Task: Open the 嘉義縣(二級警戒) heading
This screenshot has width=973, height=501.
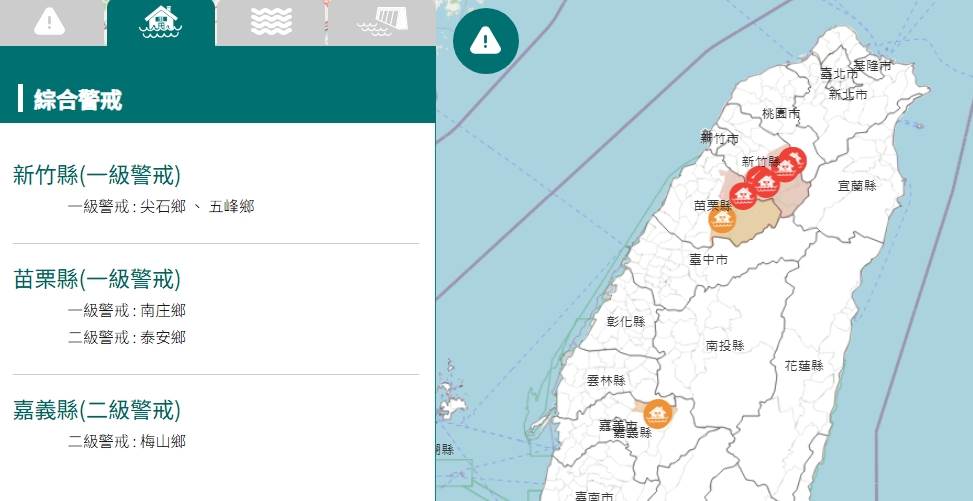Action: coord(97,410)
